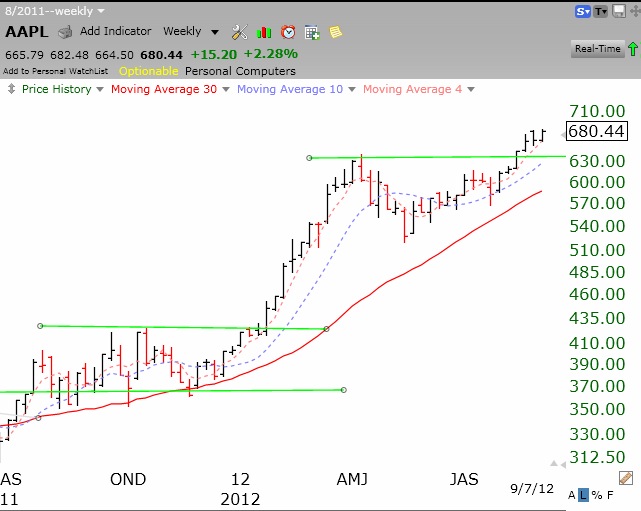Click the 630.00 price scale label

tap(597, 161)
